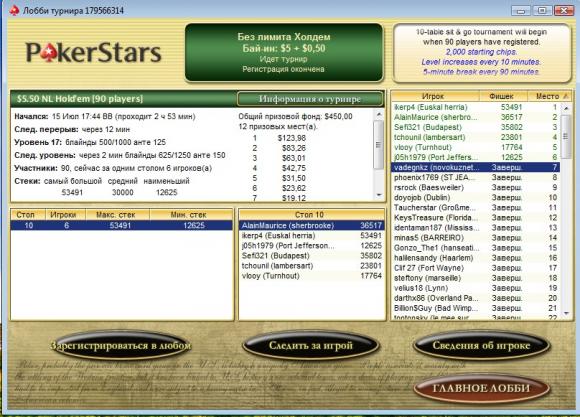
Task: Click the player list scrollbar thumb
Action: [x=566, y=136]
